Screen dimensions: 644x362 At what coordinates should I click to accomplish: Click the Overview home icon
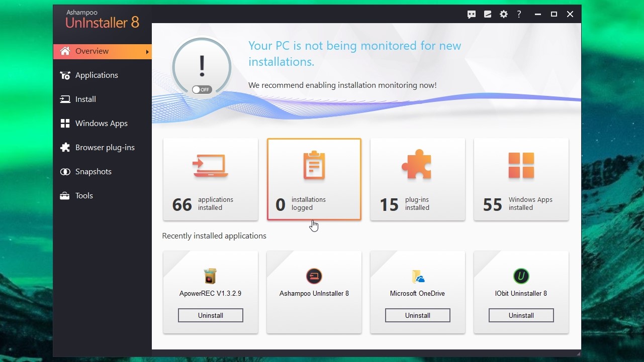click(65, 51)
